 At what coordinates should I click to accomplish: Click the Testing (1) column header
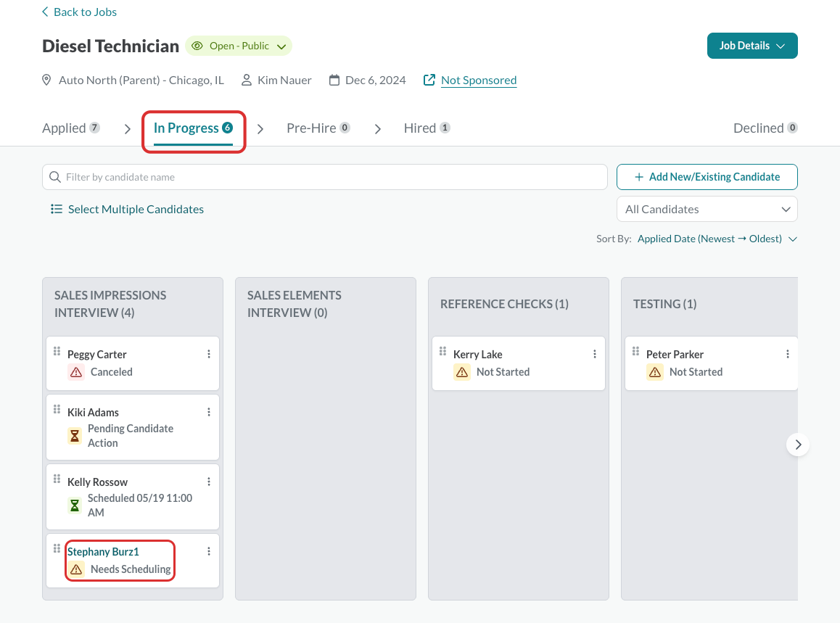tap(665, 305)
